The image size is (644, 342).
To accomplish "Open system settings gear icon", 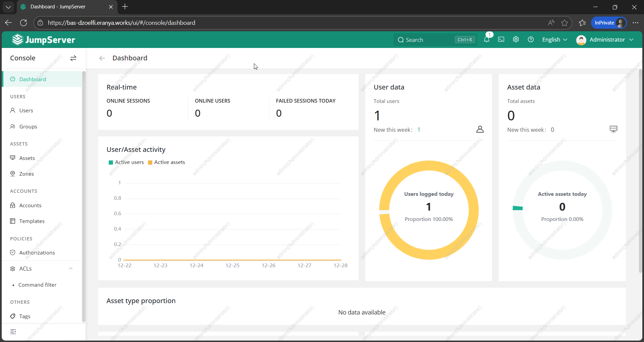I will pyautogui.click(x=516, y=40).
